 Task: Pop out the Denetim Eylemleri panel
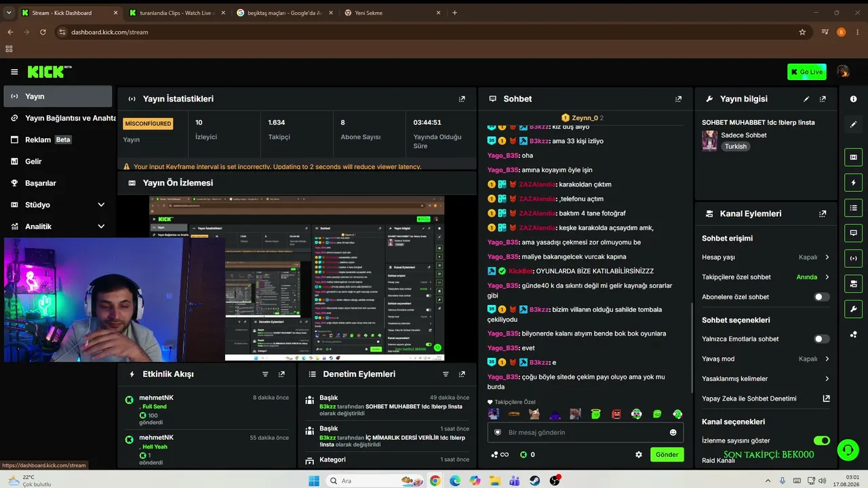coord(462,374)
